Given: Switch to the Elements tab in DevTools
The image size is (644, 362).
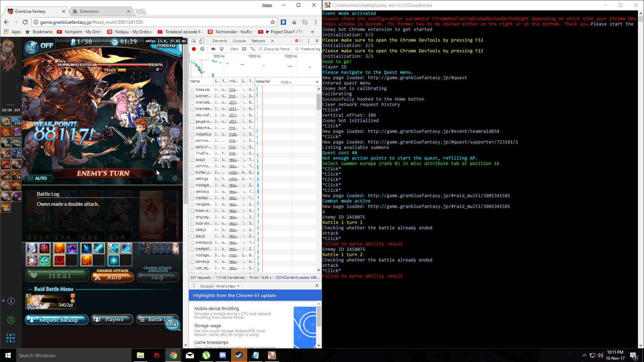Looking at the screenshot, I should click(220, 41).
